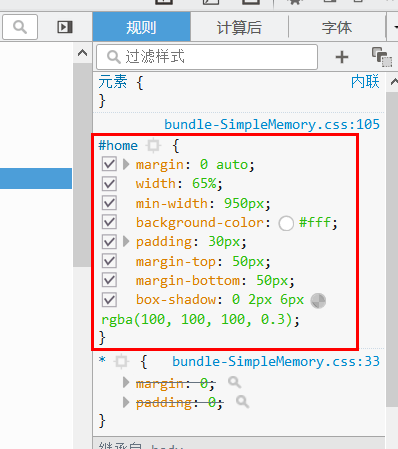Open bundle-SimpleMemory.css:105 source link
Viewport: 398px width, 449px height.
(272, 124)
